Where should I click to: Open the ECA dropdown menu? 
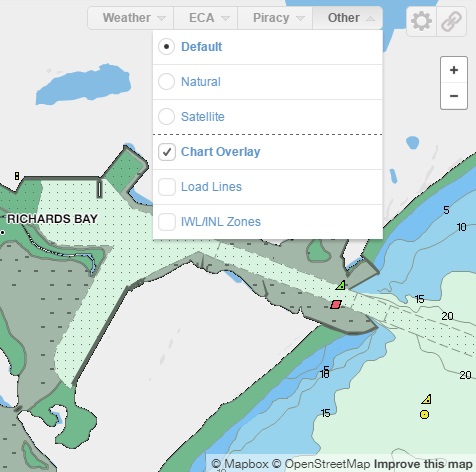[206, 18]
